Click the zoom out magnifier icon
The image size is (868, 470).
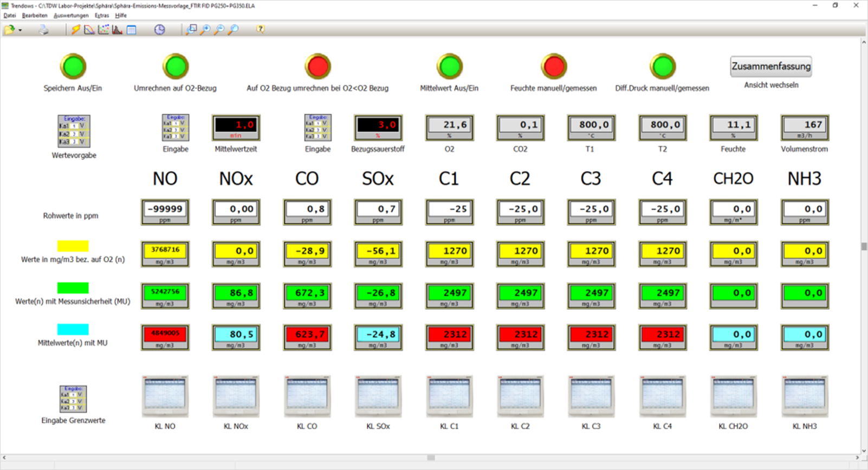click(219, 30)
